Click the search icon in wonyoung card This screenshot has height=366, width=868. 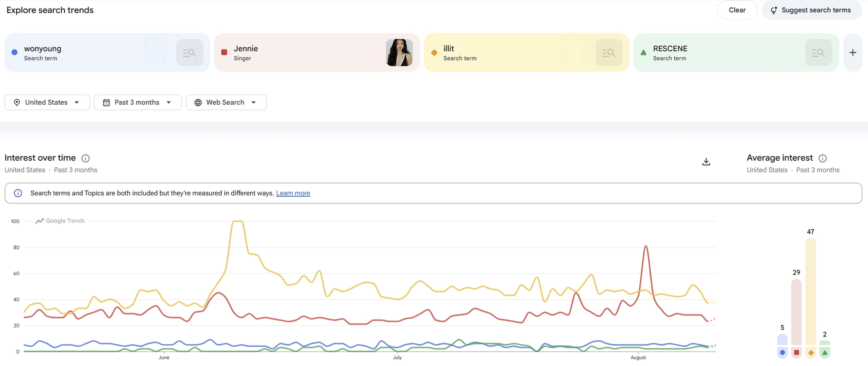pyautogui.click(x=190, y=53)
